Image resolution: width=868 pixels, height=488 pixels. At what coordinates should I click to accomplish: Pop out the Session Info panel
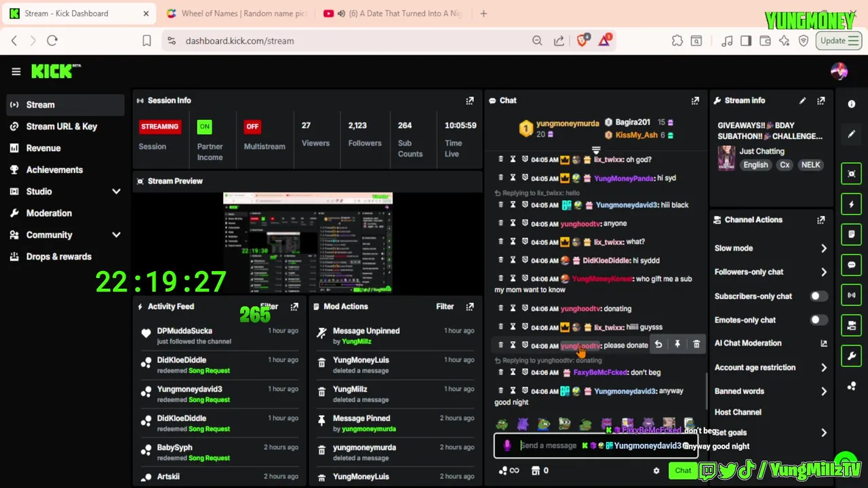click(x=470, y=100)
